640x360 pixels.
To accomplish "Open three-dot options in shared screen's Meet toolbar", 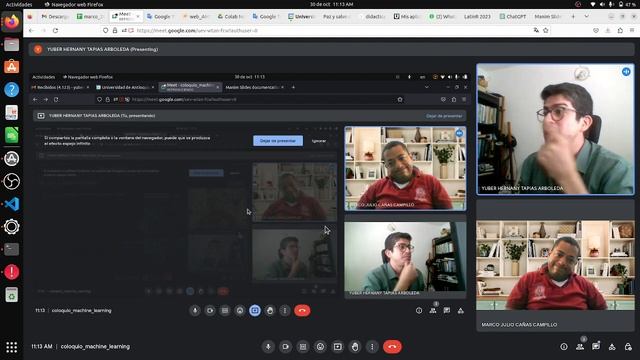I will [x=285, y=311].
